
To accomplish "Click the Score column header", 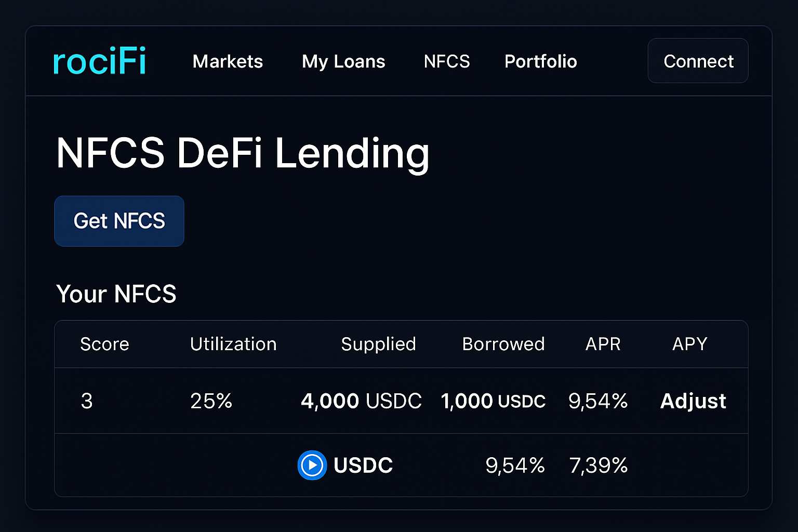I will point(104,344).
